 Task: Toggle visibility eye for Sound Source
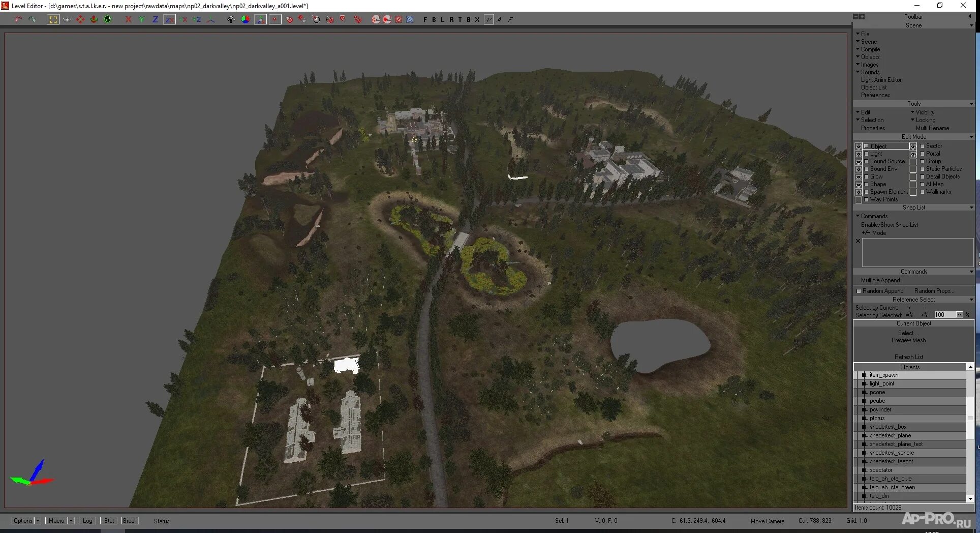pyautogui.click(x=859, y=161)
